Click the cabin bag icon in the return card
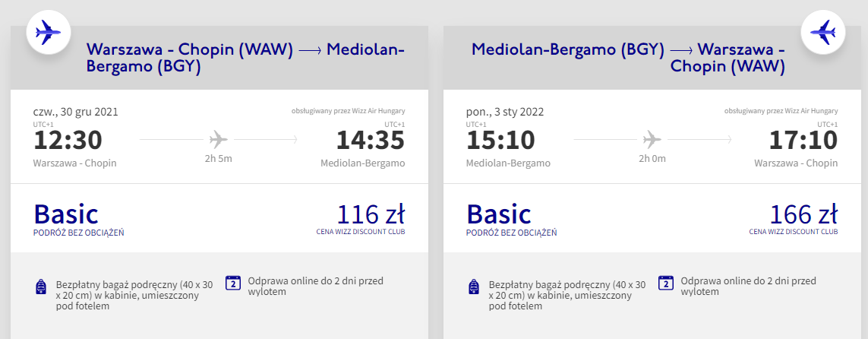 (474, 287)
